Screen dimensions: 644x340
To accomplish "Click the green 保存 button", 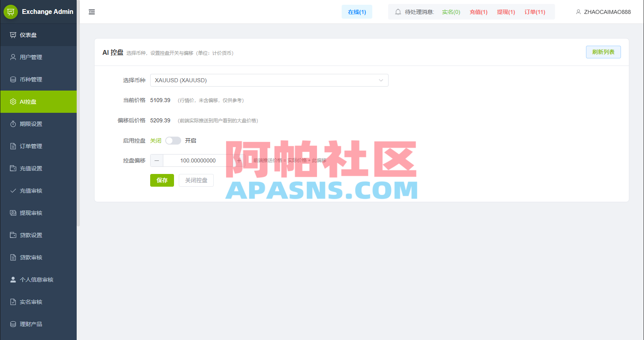I will pos(162,180).
